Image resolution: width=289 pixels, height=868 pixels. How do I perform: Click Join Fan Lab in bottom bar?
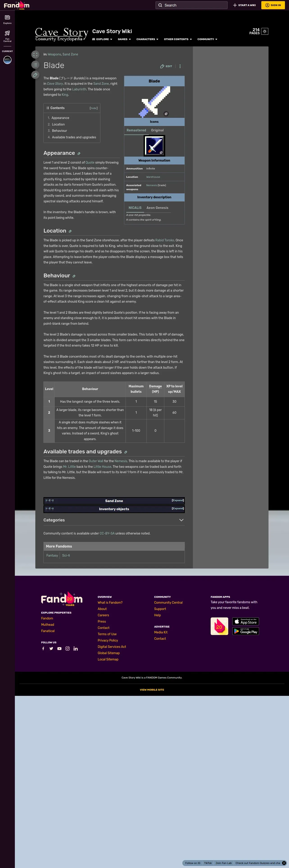[x=224, y=863]
